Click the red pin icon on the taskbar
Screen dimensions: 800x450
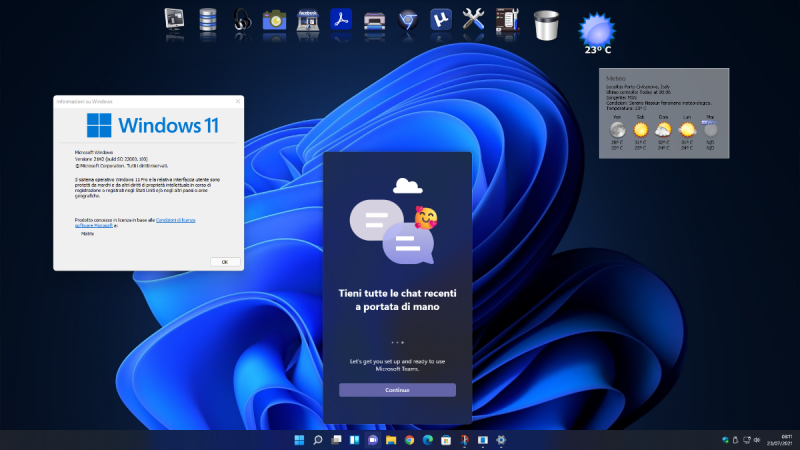[x=464, y=440]
